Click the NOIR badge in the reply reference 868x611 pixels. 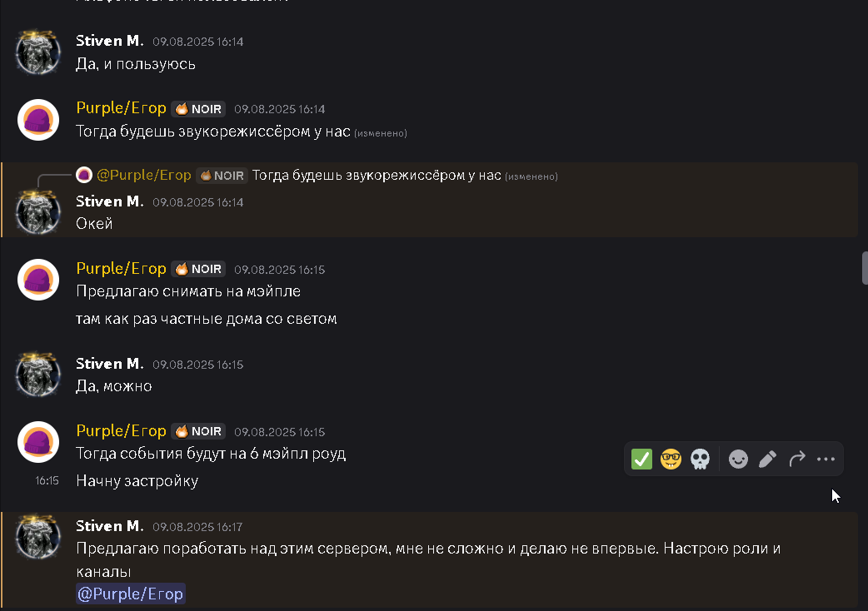(x=221, y=175)
